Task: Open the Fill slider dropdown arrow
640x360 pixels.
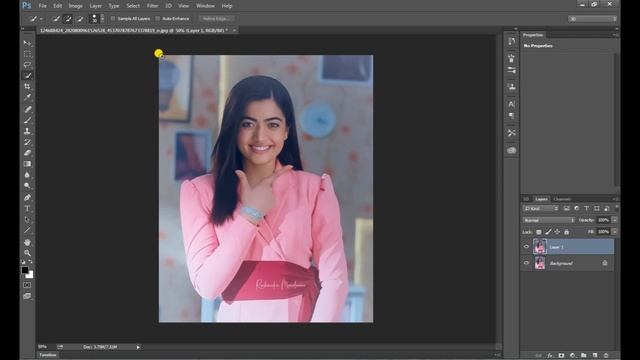Action: pos(615,232)
